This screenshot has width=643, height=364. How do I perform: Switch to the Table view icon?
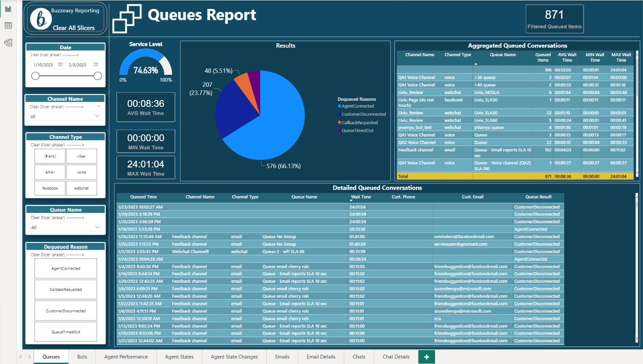coord(8,26)
